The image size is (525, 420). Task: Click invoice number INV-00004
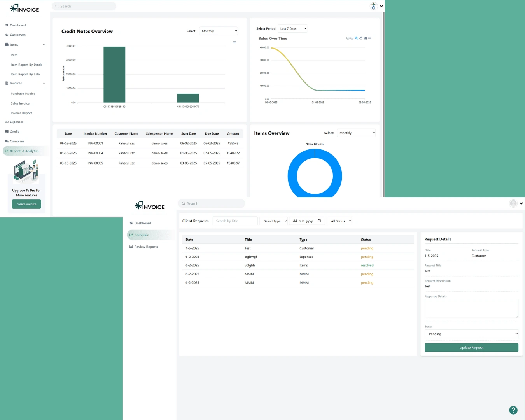pyautogui.click(x=95, y=153)
